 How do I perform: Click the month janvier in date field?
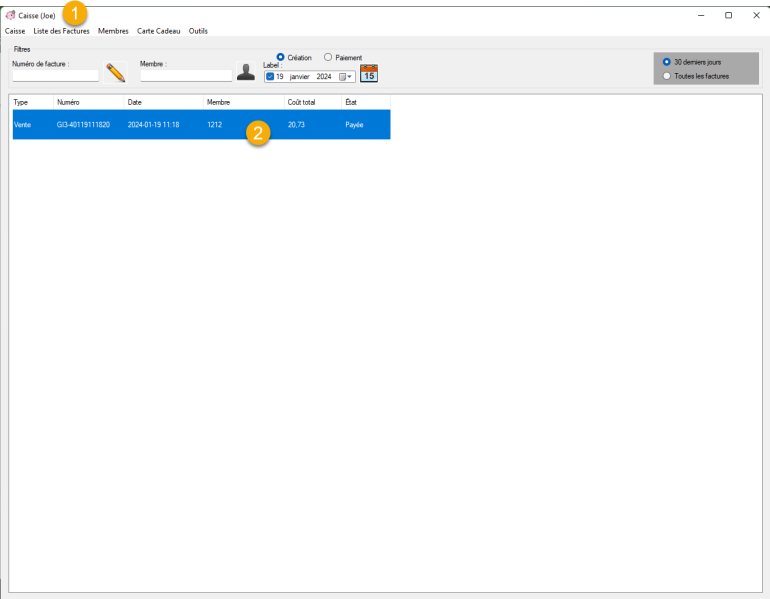tap(300, 77)
